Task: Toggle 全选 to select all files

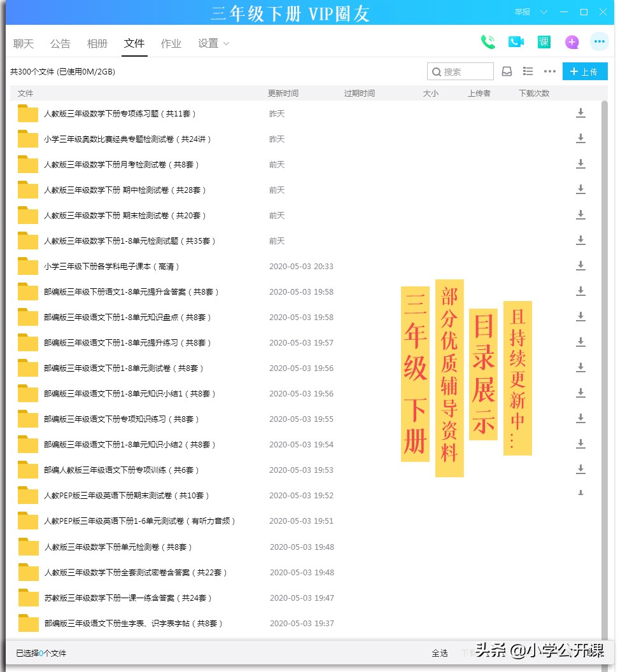Action: [440, 653]
